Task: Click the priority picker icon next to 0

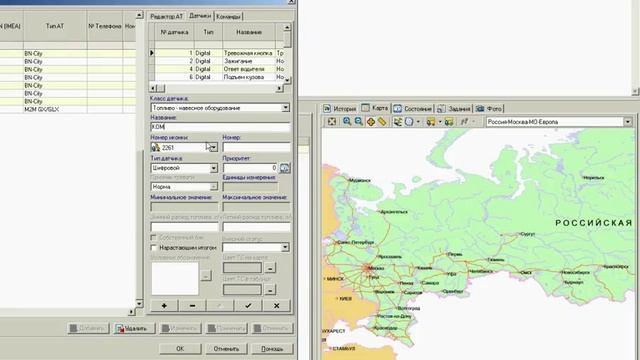Action: click(285, 168)
